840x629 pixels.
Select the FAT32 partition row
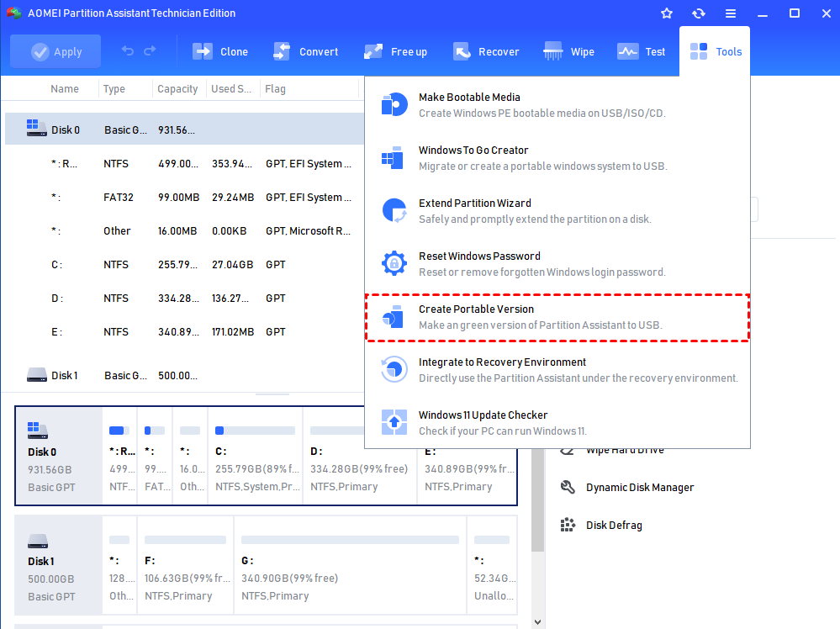185,197
